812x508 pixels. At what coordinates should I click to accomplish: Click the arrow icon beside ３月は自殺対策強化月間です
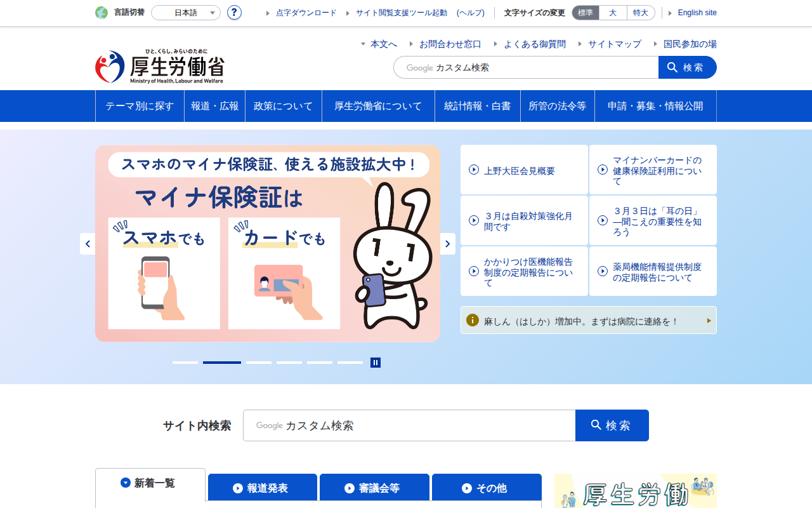point(474,220)
